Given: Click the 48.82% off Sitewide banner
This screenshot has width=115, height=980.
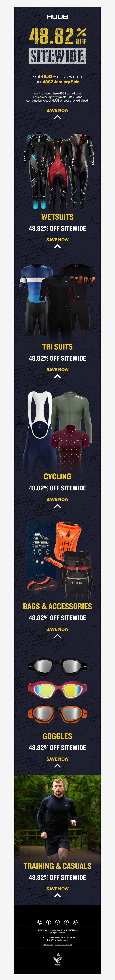Looking at the screenshot, I should tap(57, 45).
